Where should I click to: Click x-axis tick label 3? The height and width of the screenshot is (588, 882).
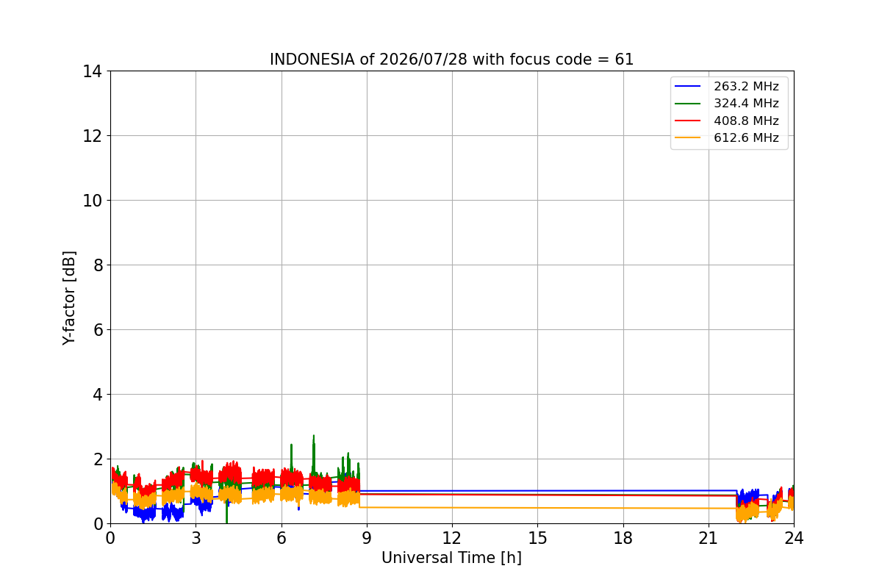click(196, 537)
